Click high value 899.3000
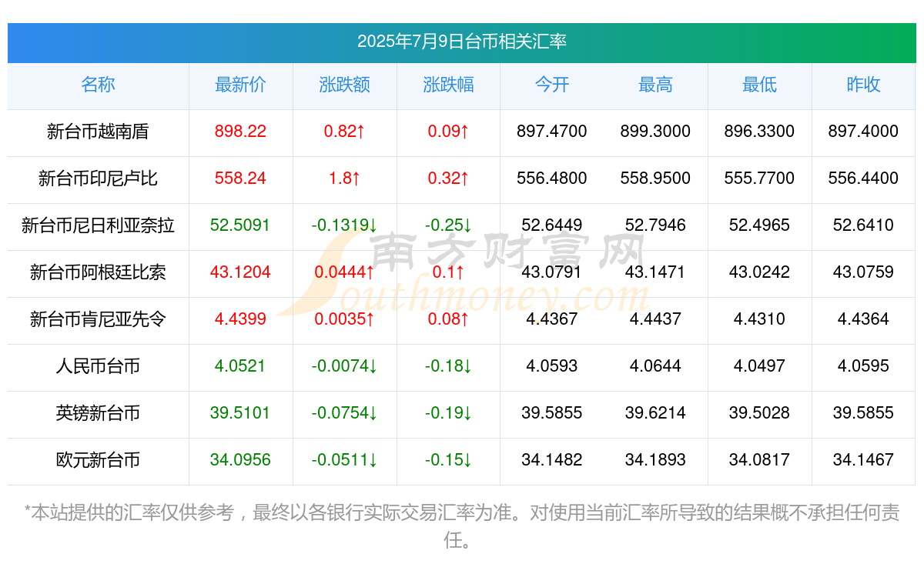Screen dimensions: 924x564 655,132
